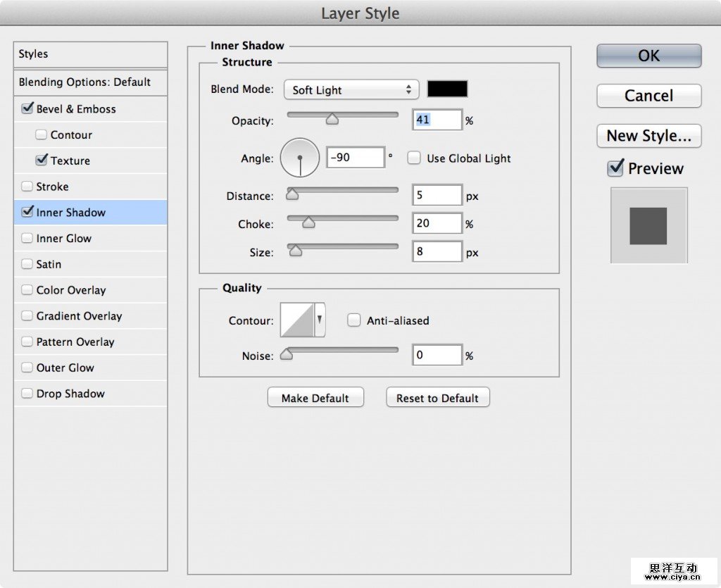Click the Distance value input field
This screenshot has height=588, width=721.
pos(437,195)
